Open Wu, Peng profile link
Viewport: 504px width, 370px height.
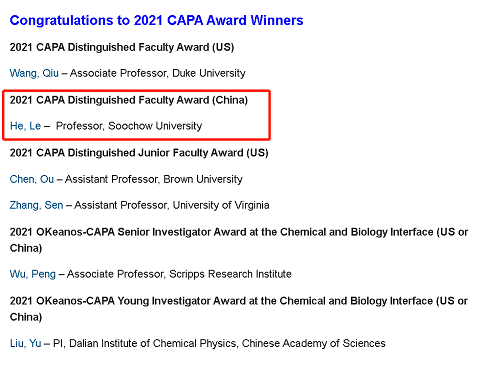33,274
